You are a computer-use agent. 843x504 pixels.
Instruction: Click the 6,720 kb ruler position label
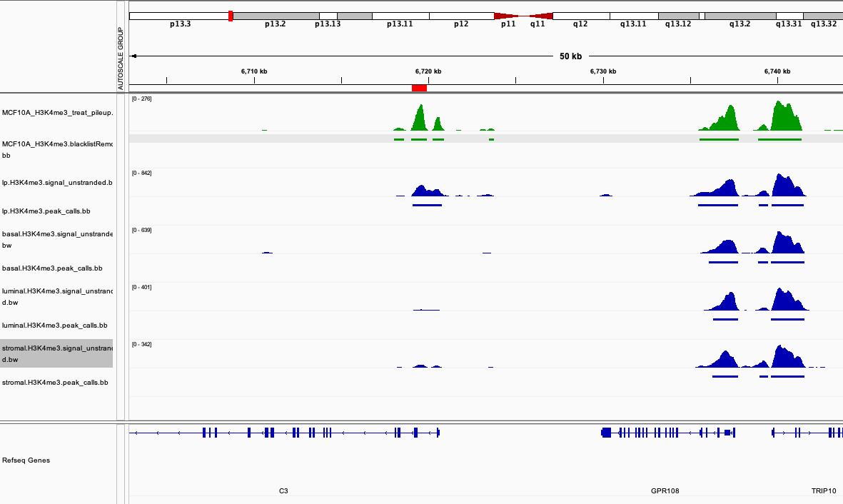coord(428,71)
